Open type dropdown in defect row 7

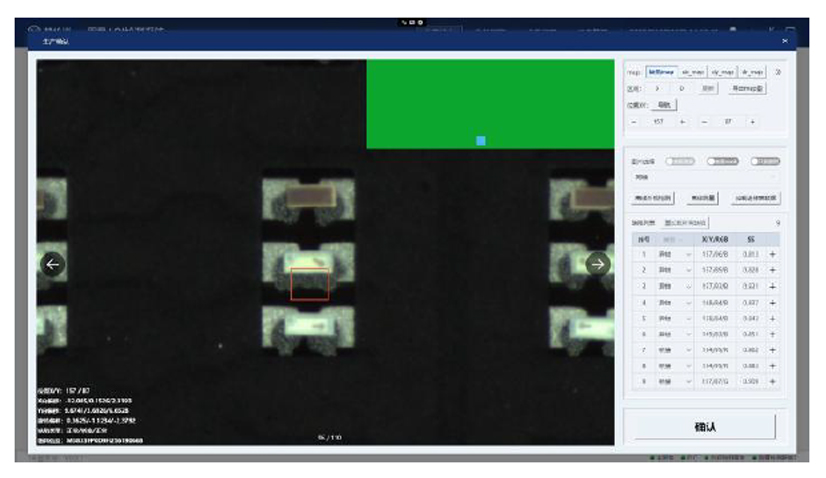point(674,350)
